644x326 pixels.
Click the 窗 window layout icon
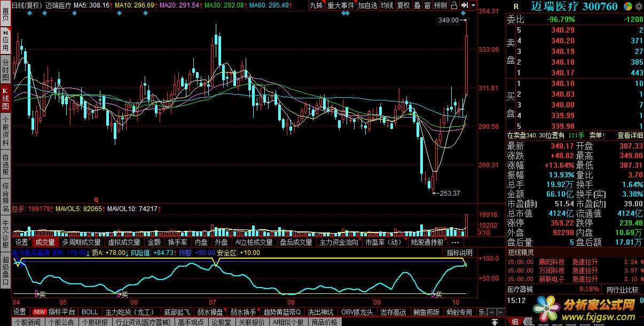(428, 5)
